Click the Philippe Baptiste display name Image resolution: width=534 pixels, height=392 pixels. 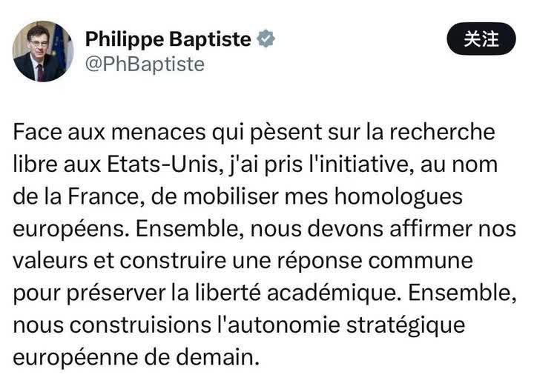click(x=168, y=39)
